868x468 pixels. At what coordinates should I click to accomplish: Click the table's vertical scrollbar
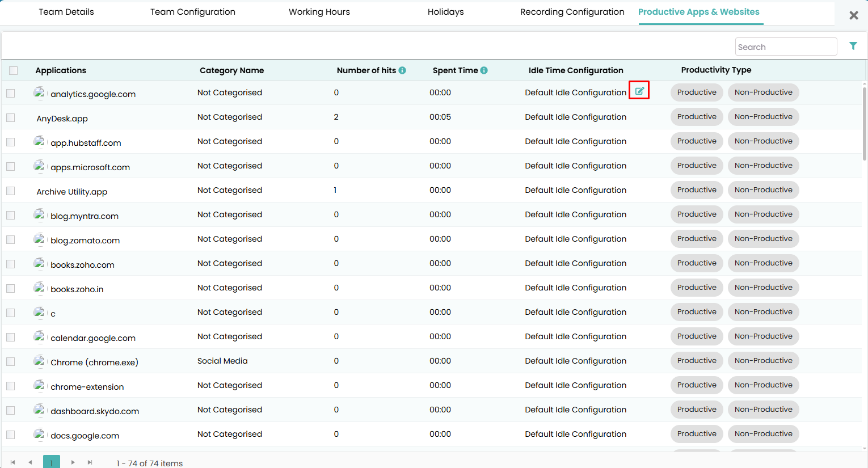tap(865, 124)
